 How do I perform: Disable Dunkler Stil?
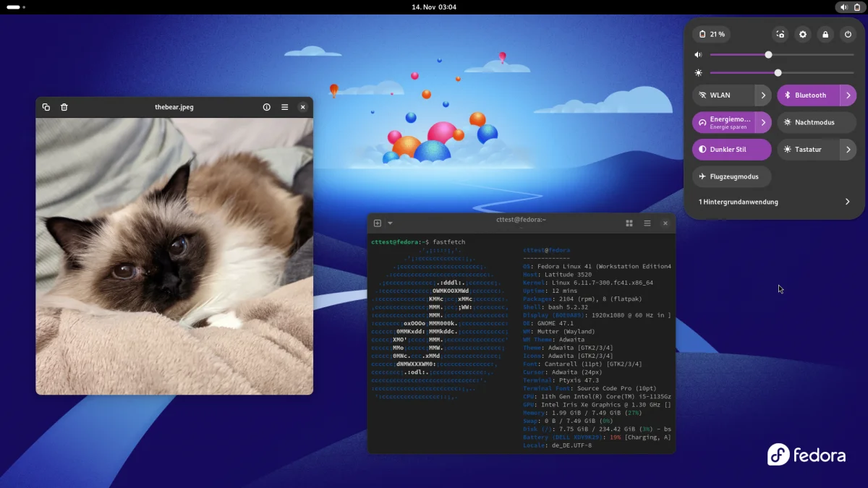[x=732, y=150]
